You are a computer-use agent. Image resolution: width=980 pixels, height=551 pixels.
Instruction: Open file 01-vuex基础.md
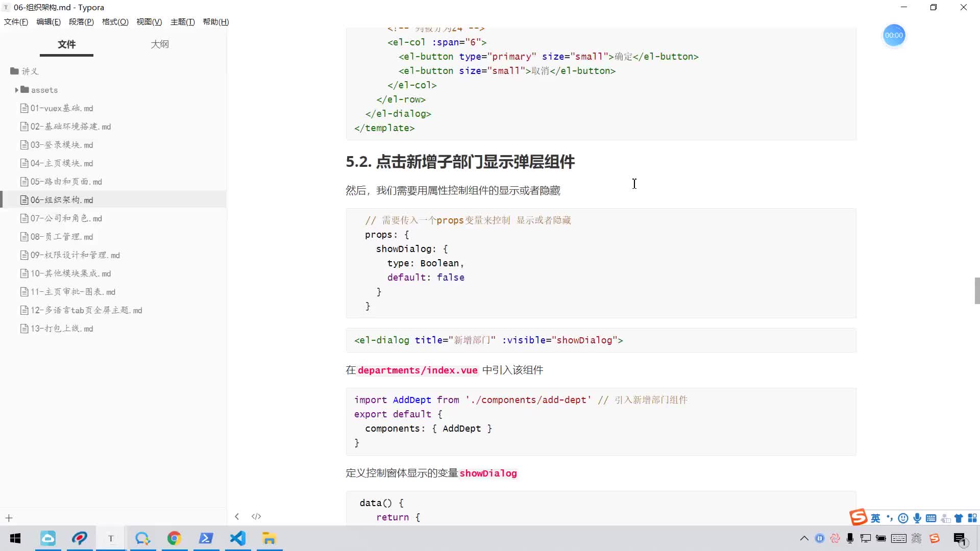click(57, 108)
